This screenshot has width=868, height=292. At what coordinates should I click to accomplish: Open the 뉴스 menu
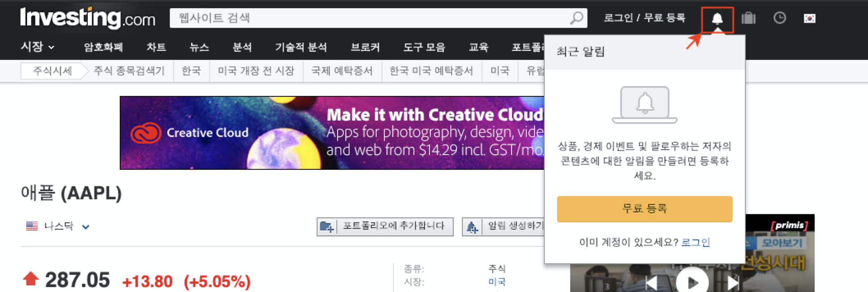pos(199,47)
